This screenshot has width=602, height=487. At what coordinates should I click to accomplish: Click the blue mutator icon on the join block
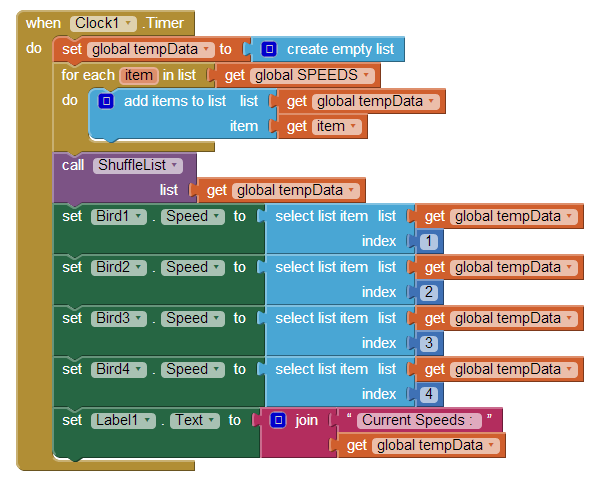point(279,420)
